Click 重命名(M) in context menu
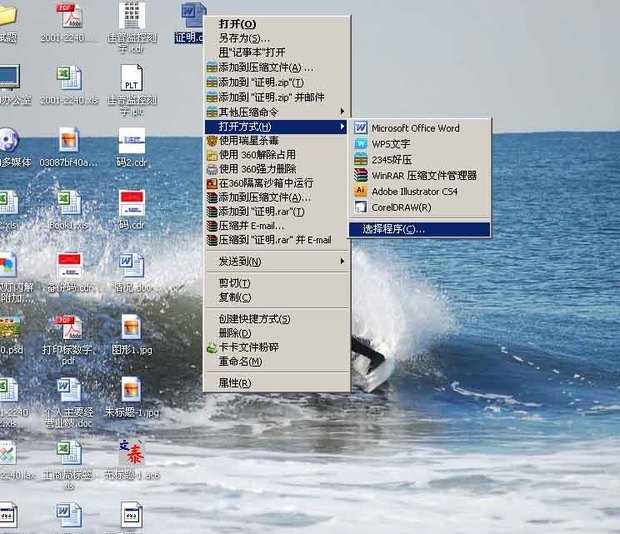Viewport: 620px width, 534px height. click(x=276, y=362)
